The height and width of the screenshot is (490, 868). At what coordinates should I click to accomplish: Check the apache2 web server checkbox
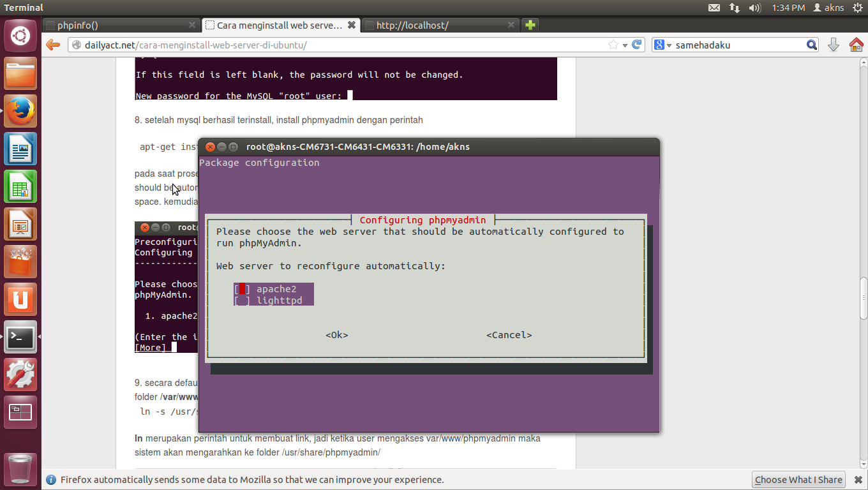tap(241, 288)
